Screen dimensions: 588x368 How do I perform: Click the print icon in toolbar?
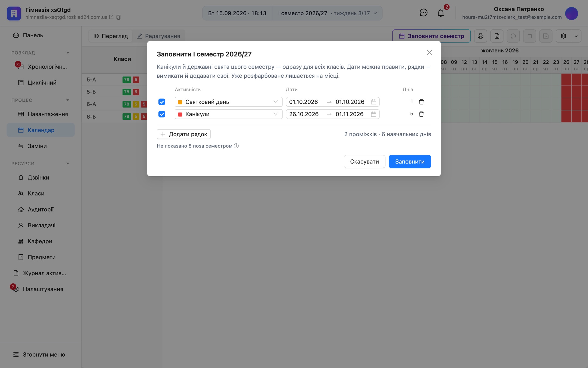click(x=480, y=36)
